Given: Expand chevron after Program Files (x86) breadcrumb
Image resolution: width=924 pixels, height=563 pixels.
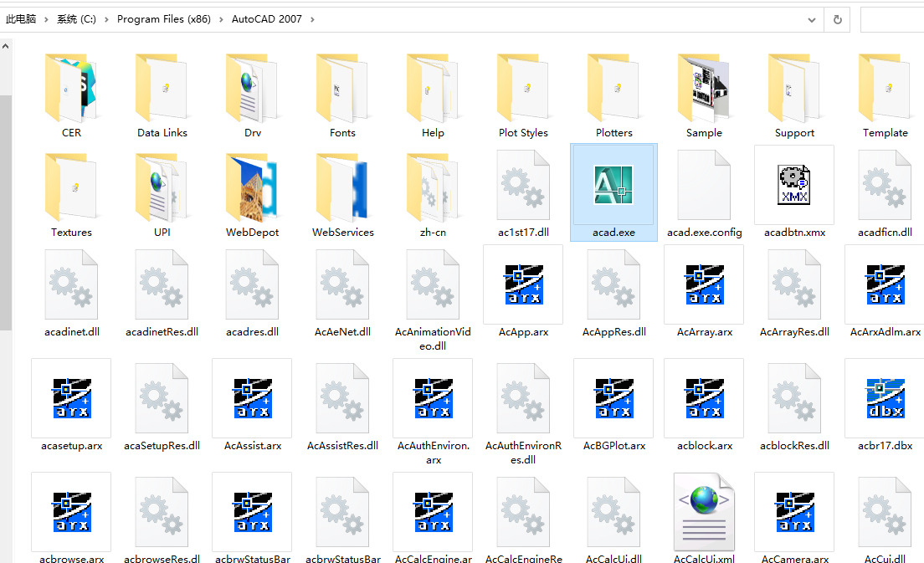Looking at the screenshot, I should [221, 19].
